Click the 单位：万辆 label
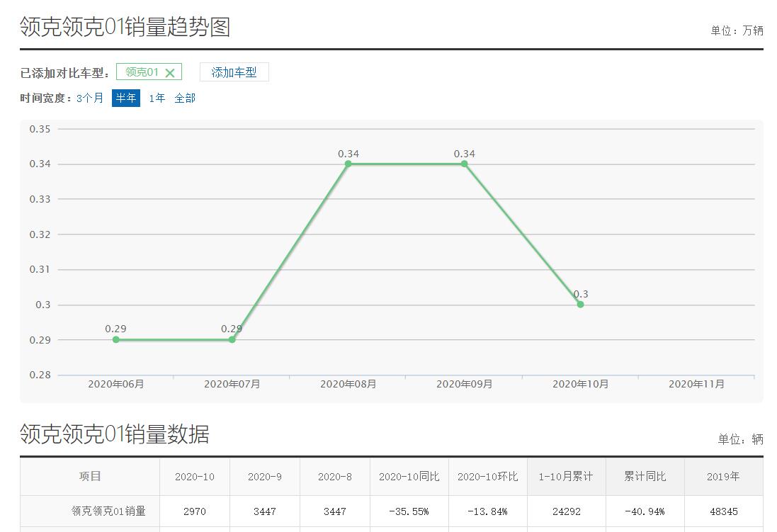The width and height of the screenshot is (777, 532). (737, 30)
